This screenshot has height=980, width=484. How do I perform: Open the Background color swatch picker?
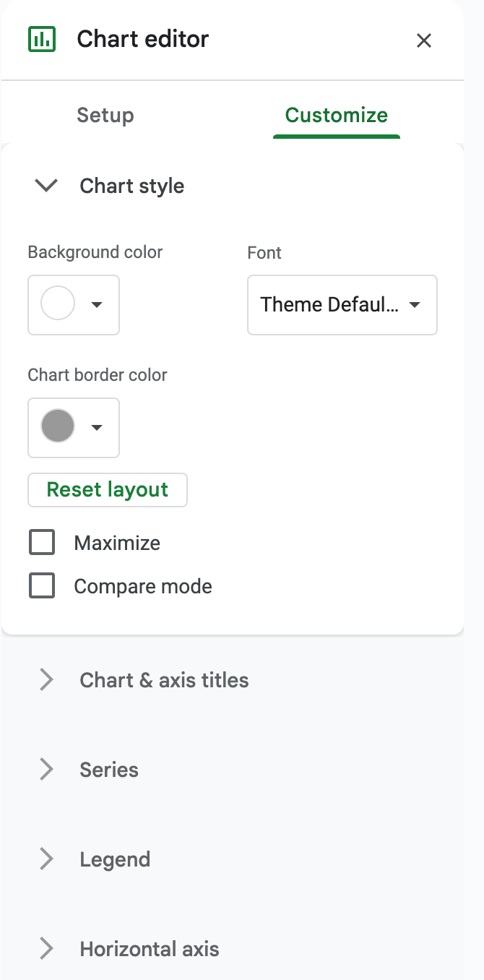pos(58,304)
